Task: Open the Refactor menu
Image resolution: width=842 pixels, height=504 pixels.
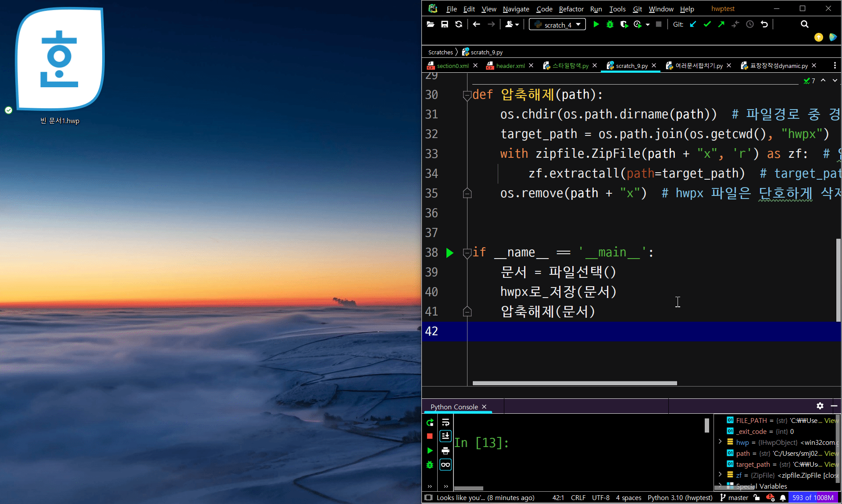Action: pos(571,9)
